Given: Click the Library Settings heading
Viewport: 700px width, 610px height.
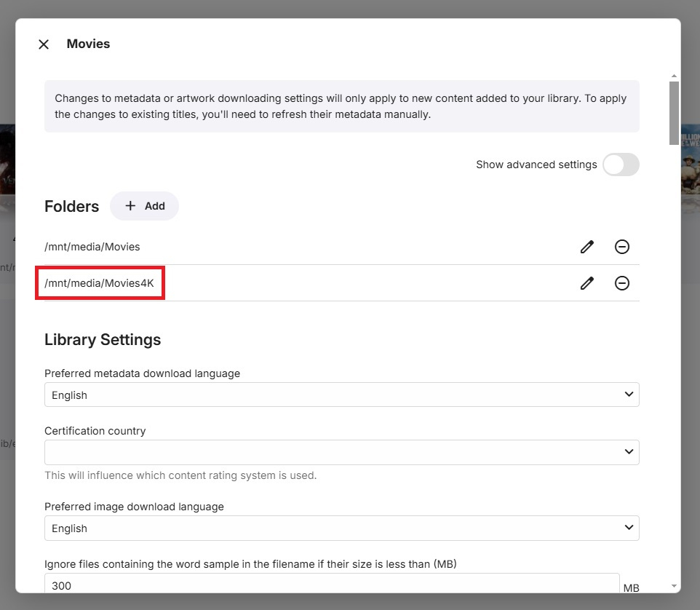Looking at the screenshot, I should click(103, 340).
